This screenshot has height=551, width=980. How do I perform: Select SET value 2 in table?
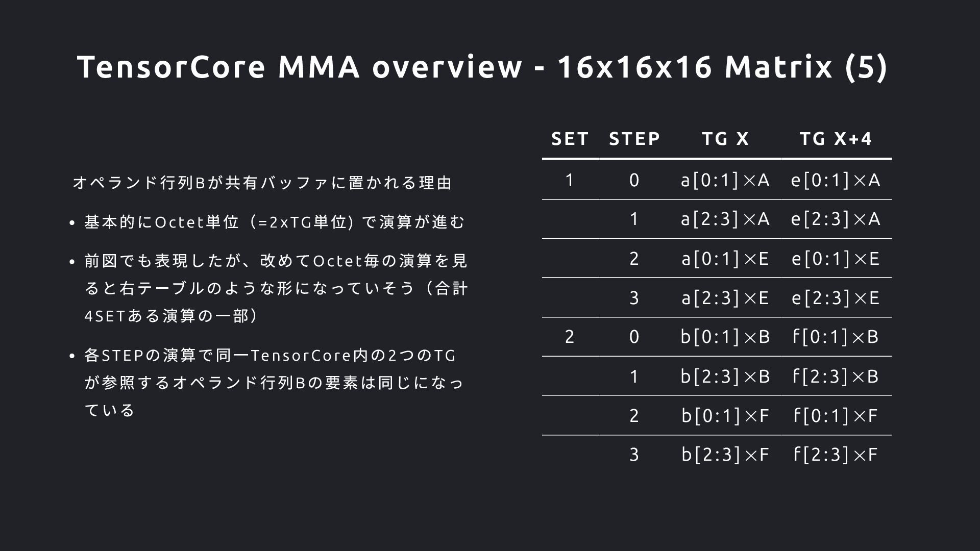point(570,337)
